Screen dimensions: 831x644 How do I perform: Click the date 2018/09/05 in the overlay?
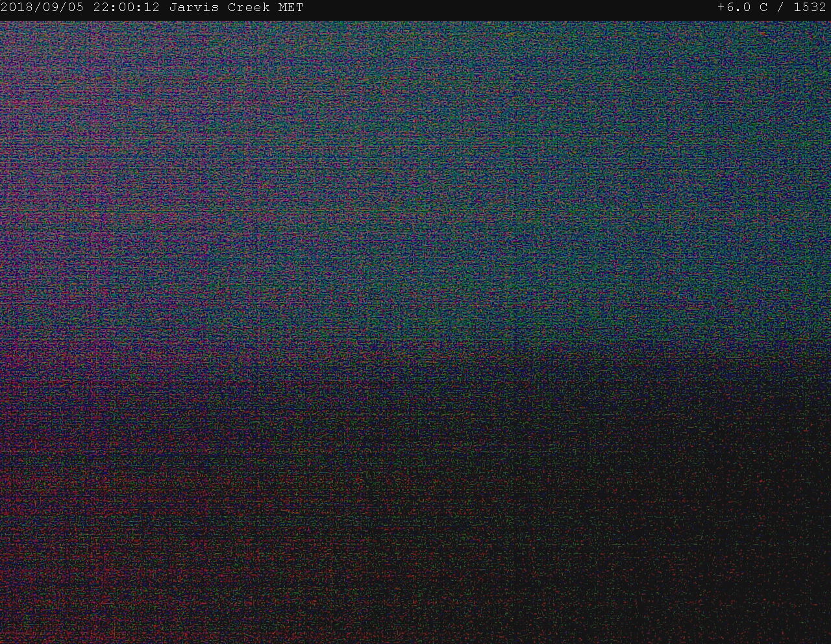pyautogui.click(x=42, y=8)
